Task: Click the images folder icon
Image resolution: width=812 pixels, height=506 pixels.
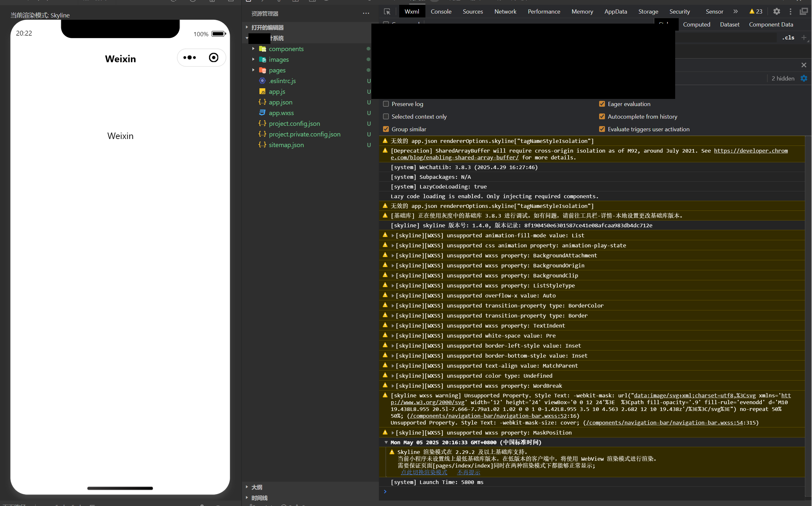Action: (262, 59)
